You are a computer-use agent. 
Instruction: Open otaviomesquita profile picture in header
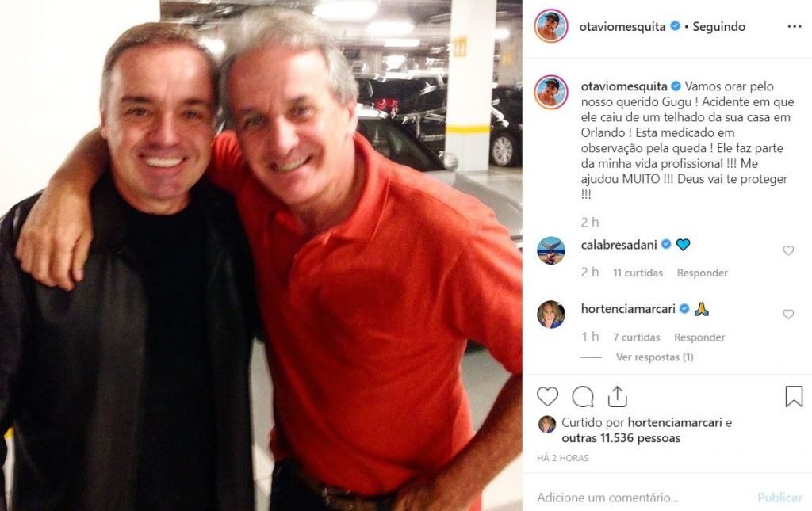coord(551,26)
